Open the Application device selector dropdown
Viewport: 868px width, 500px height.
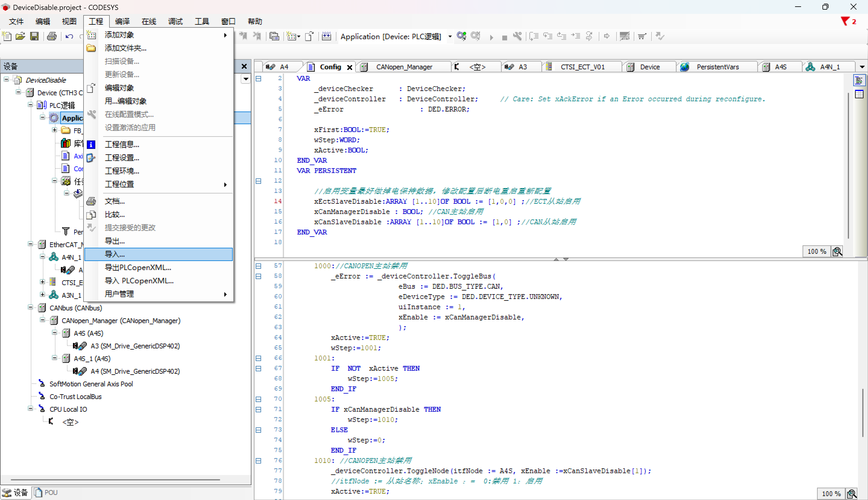tap(450, 36)
